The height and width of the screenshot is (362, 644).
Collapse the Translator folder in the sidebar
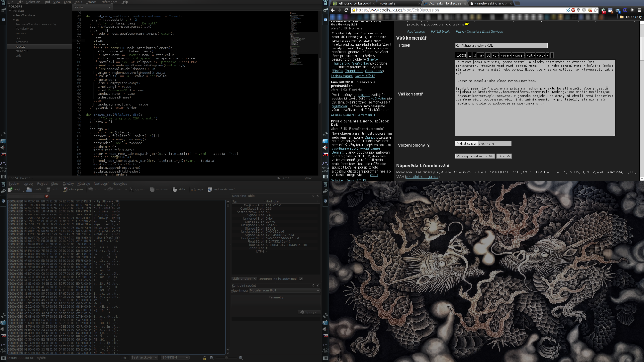[x=10, y=11]
